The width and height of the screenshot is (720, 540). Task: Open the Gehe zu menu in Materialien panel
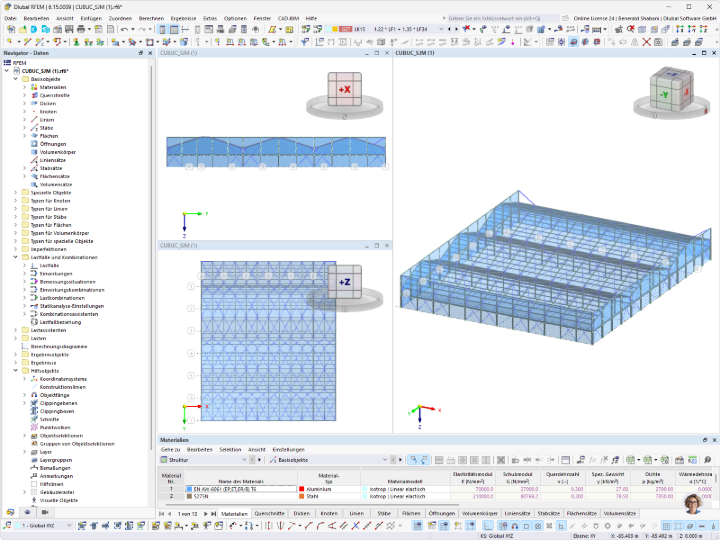[170, 450]
